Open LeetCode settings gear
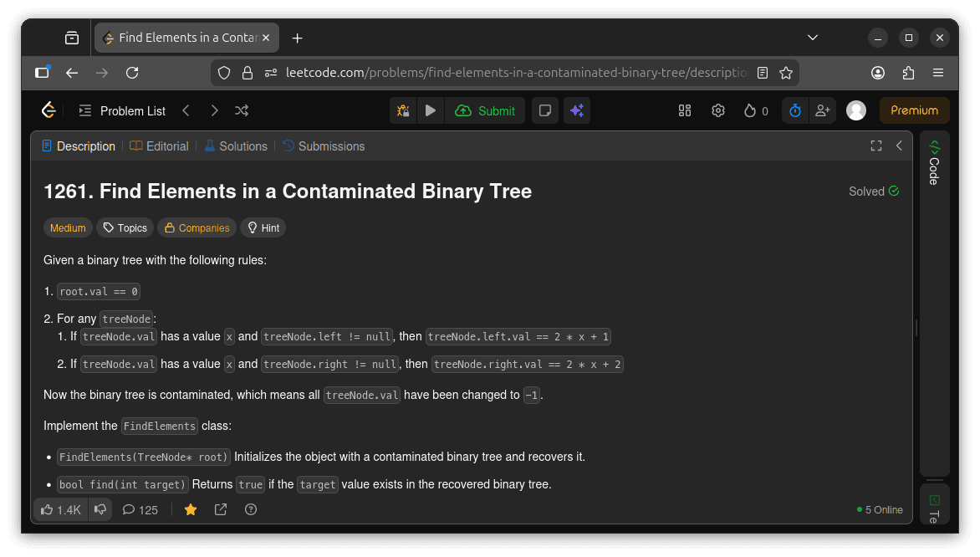 point(717,110)
